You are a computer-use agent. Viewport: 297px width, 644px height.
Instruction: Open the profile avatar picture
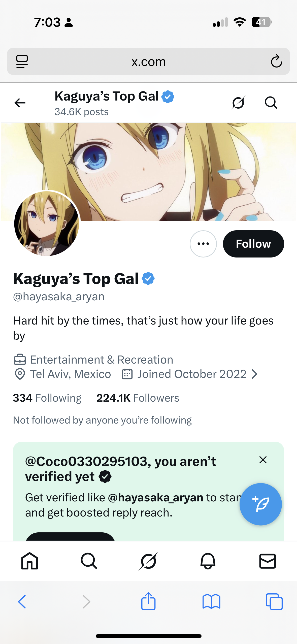(47, 223)
